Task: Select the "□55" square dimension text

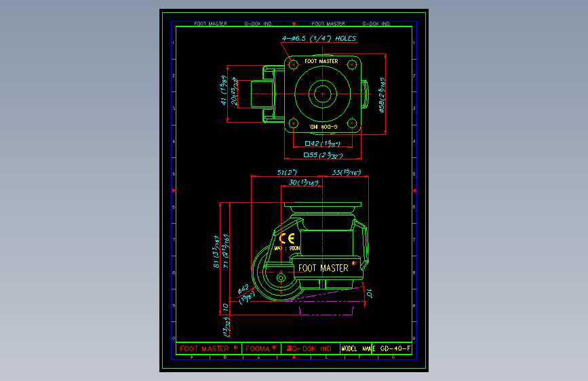Action: click(x=323, y=155)
